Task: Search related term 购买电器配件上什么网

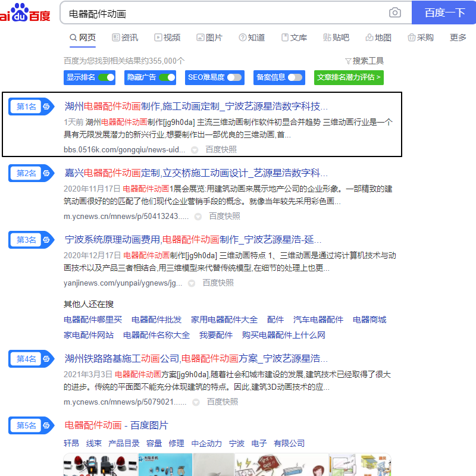Action: click(284, 335)
